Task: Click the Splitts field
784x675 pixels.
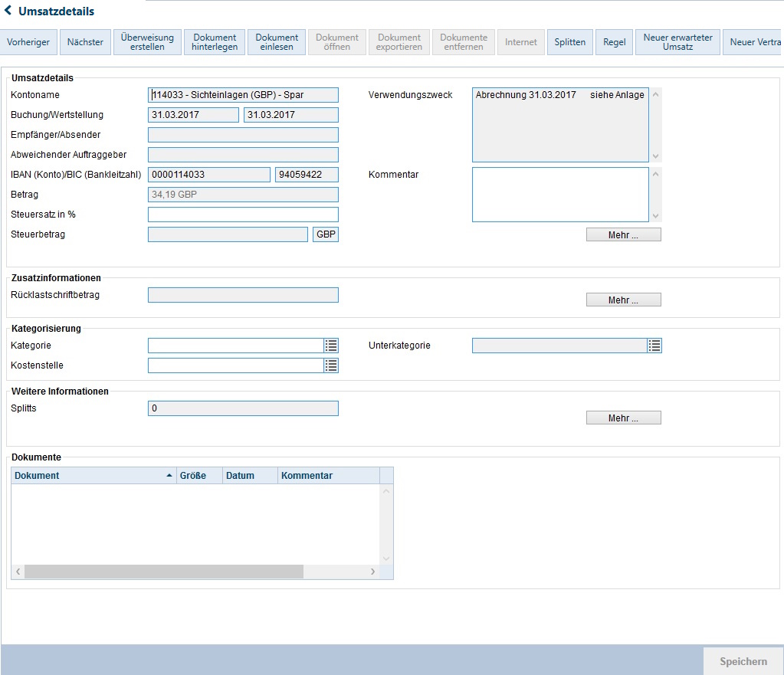Action: [243, 408]
